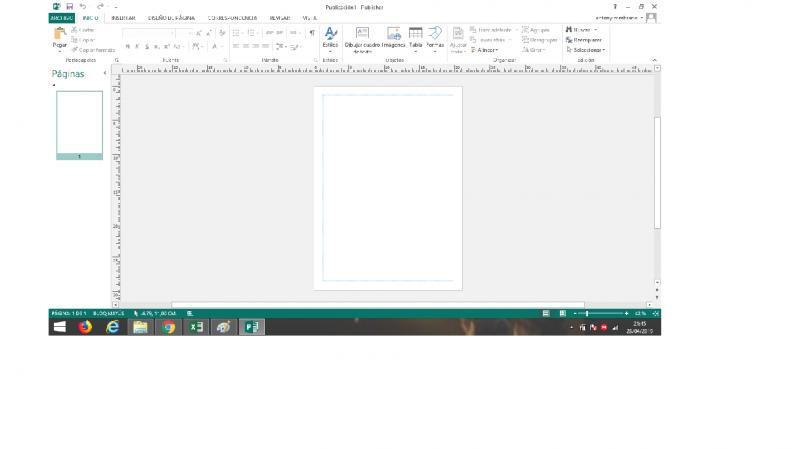Click the increase font size icon
The width and height of the screenshot is (800, 449).
point(198,33)
